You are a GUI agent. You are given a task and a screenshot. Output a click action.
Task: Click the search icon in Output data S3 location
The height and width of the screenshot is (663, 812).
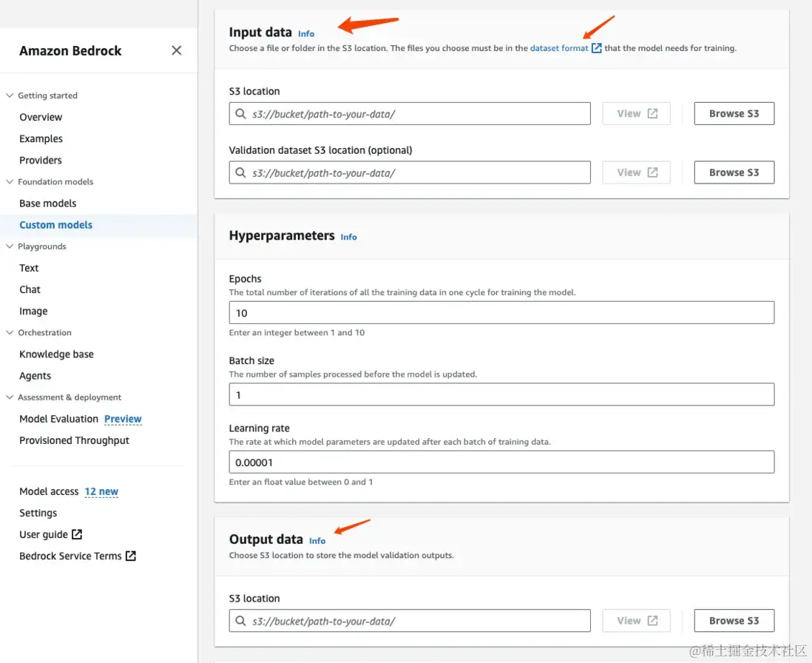[x=240, y=621]
